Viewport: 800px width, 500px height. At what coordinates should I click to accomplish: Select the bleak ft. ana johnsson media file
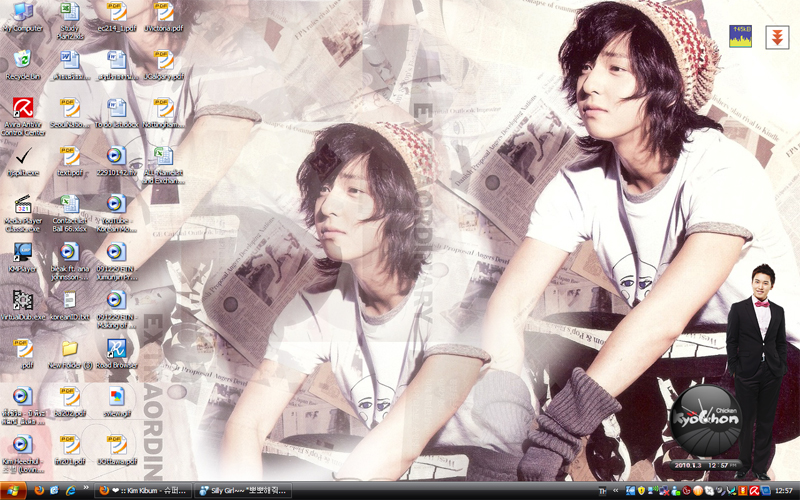click(70, 261)
